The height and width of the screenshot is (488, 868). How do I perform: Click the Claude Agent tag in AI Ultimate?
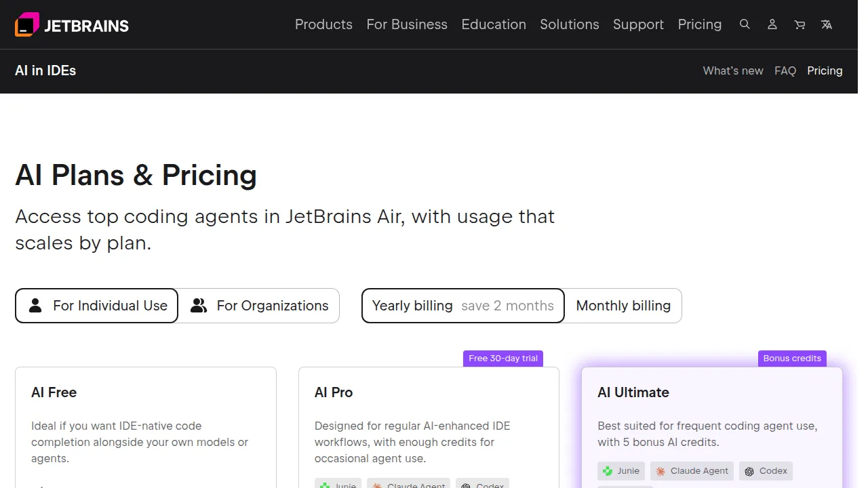692,471
